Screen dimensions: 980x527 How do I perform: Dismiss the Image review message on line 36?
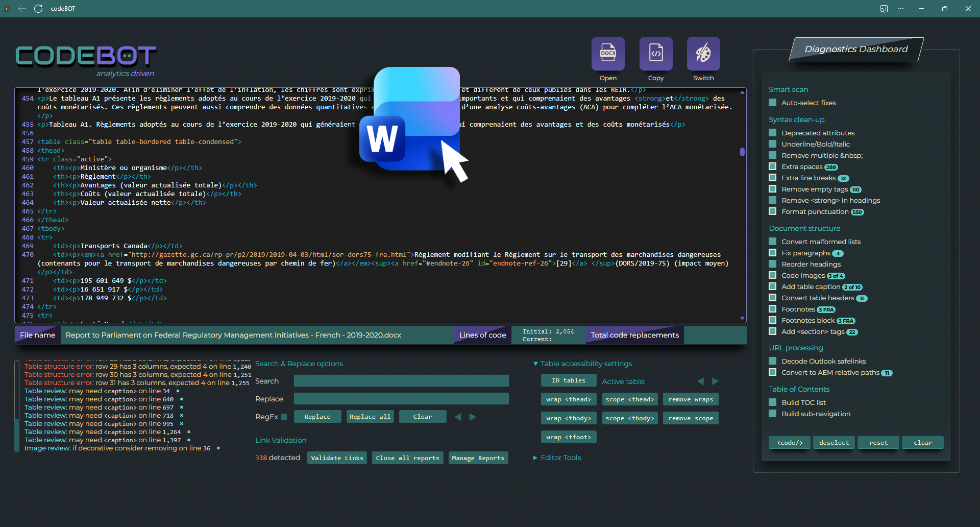point(218,448)
